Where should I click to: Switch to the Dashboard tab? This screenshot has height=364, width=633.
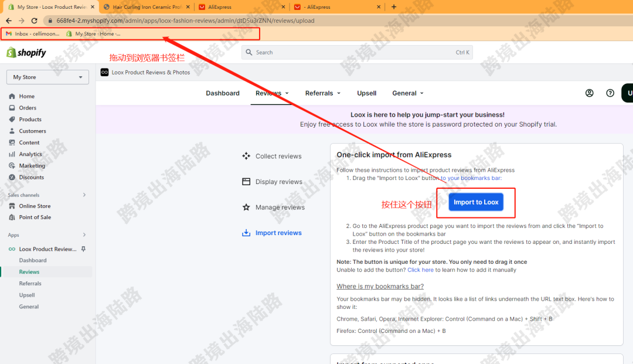223,93
